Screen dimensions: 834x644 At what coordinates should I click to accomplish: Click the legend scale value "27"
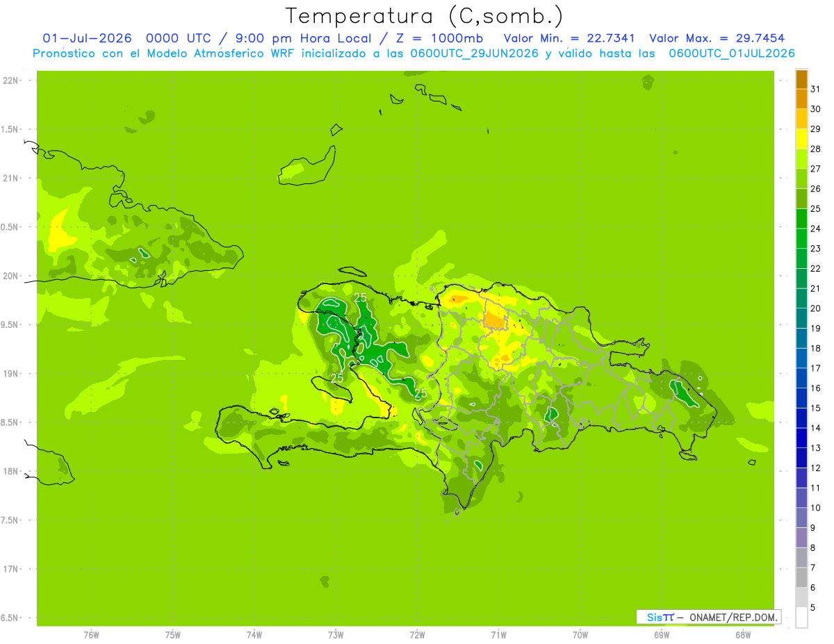(815, 169)
